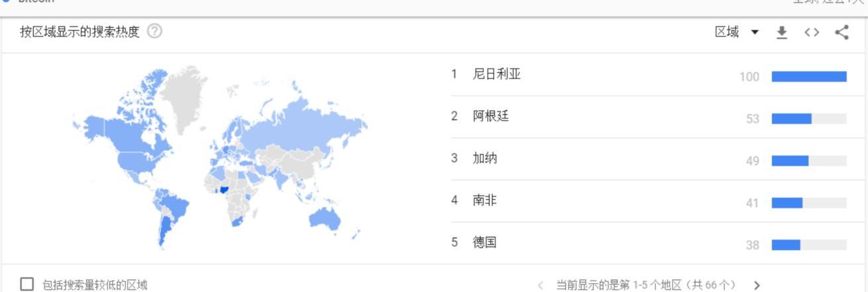Viewport: 868px width, 292px height.
Task: Open the 加纳 region entry
Action: click(x=484, y=158)
